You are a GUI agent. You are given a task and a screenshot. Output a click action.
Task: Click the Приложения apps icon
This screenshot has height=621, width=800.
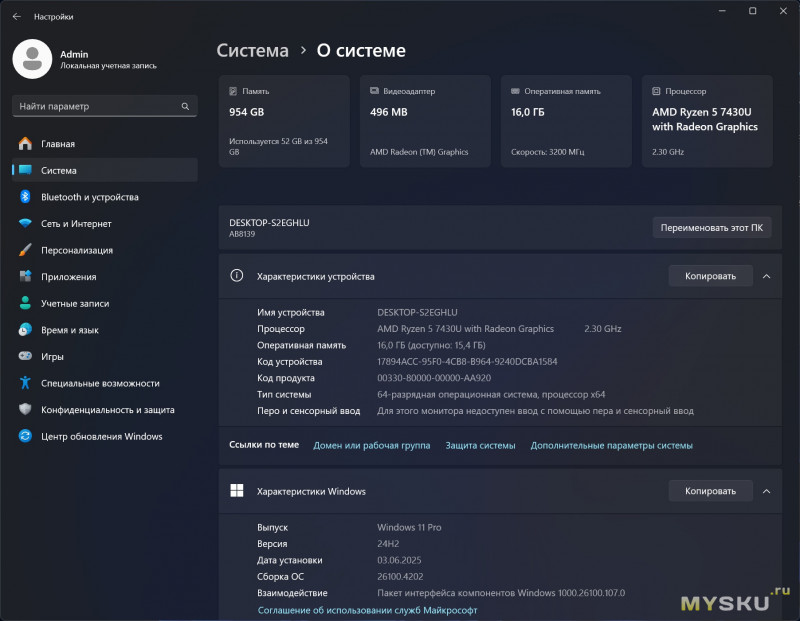pyautogui.click(x=25, y=277)
